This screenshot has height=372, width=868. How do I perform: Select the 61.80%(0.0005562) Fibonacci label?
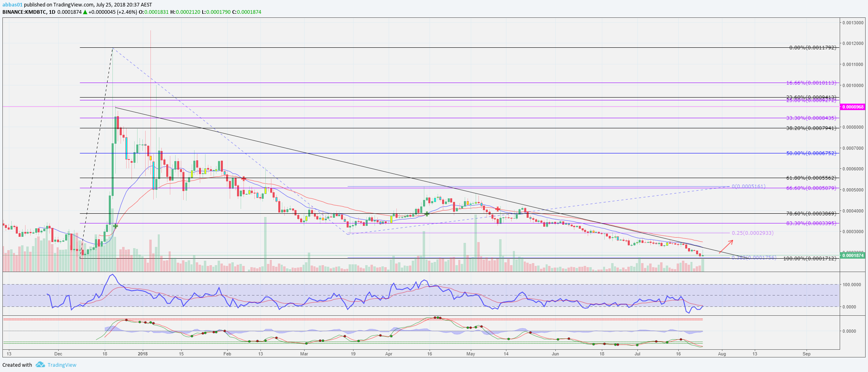(x=811, y=178)
